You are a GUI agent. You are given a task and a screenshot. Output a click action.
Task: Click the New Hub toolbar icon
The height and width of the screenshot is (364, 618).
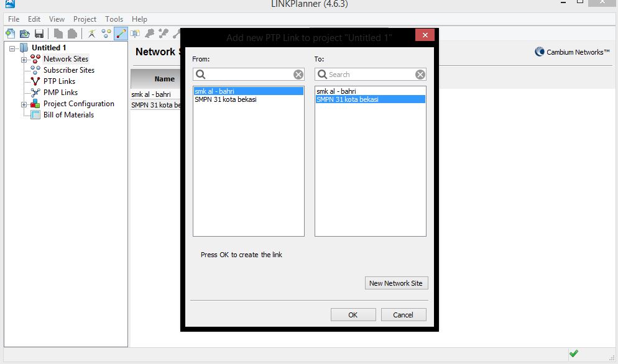pos(135,34)
